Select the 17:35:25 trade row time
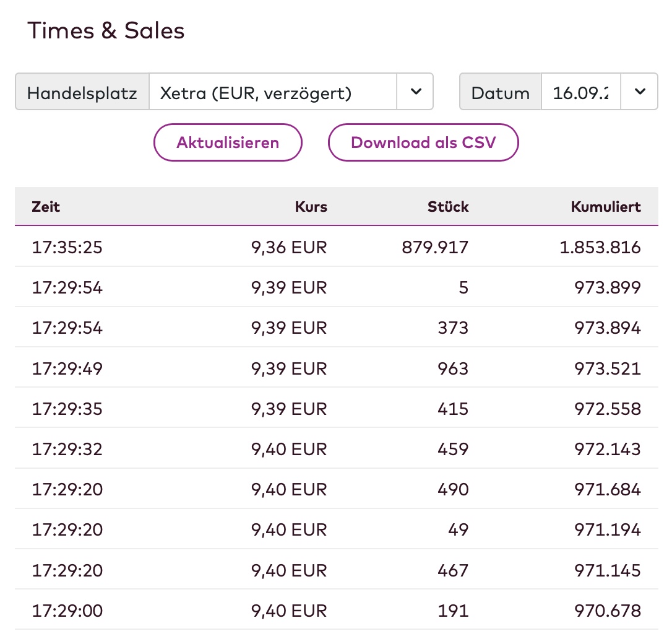 click(67, 248)
